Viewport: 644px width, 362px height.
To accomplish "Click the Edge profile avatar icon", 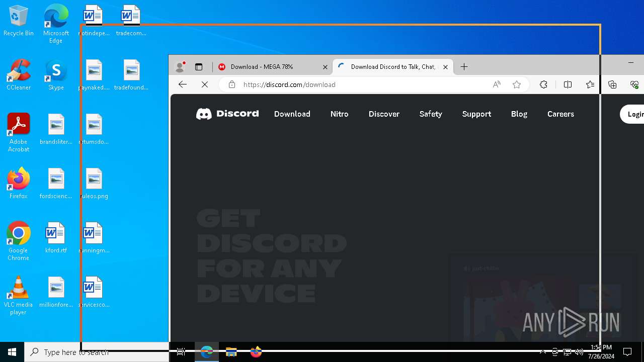I will [x=180, y=67].
